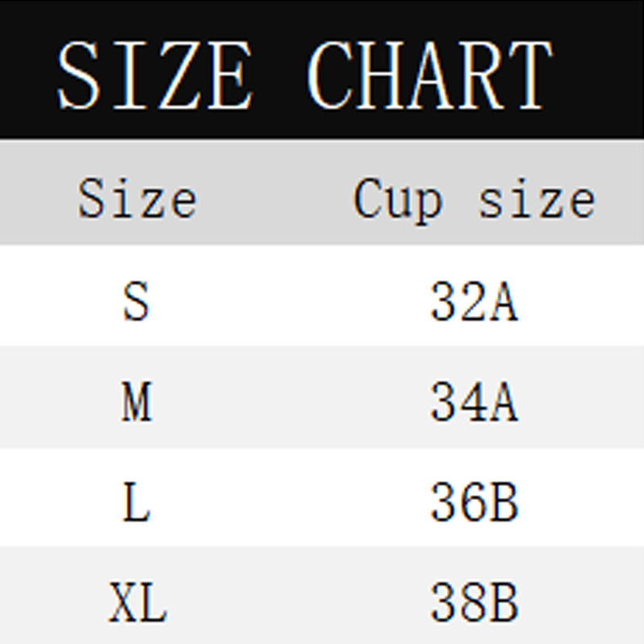The height and width of the screenshot is (644, 644).
Task: Click the digits 38 in 38B
Action: click(456, 603)
